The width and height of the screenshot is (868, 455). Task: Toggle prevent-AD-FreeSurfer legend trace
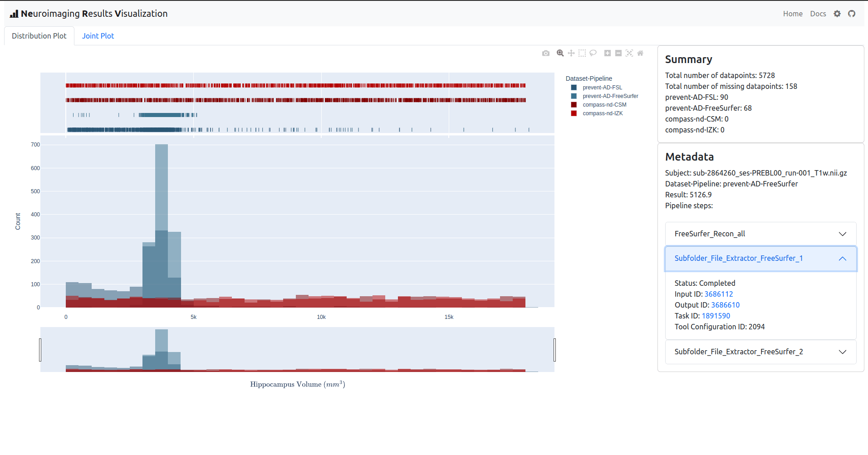pos(605,96)
